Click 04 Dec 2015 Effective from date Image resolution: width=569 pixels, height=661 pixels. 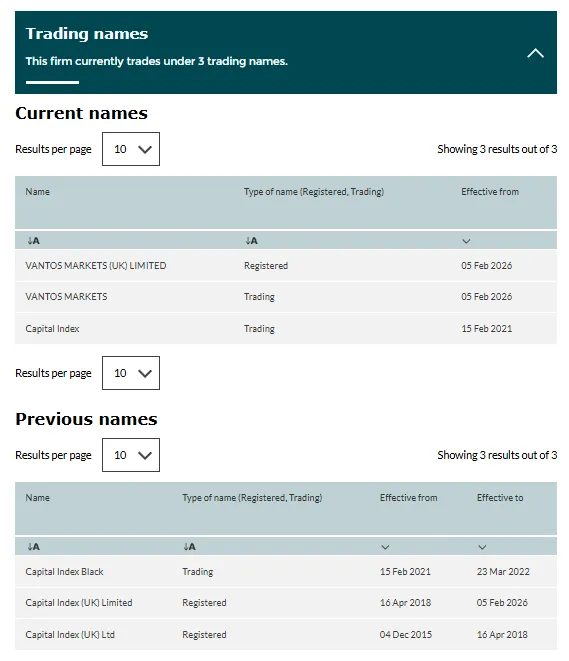pos(406,634)
